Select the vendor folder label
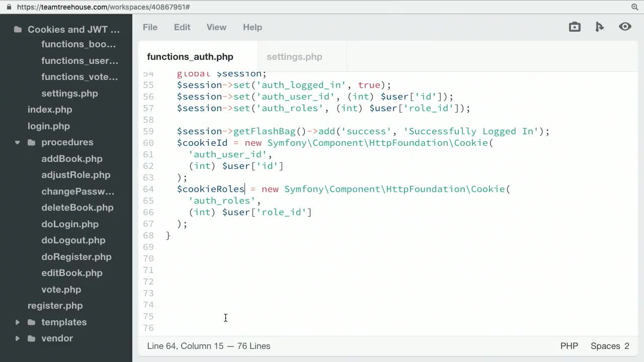 [57, 338]
